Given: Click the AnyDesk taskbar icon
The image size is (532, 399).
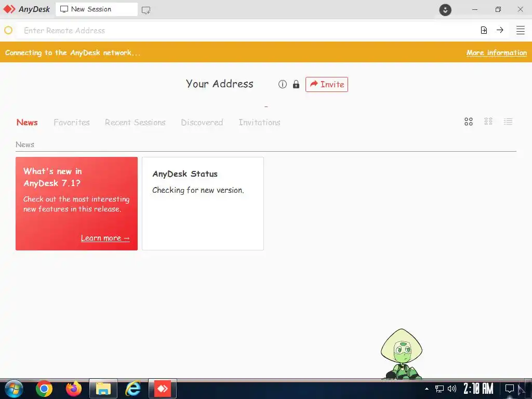Looking at the screenshot, I should [163, 389].
